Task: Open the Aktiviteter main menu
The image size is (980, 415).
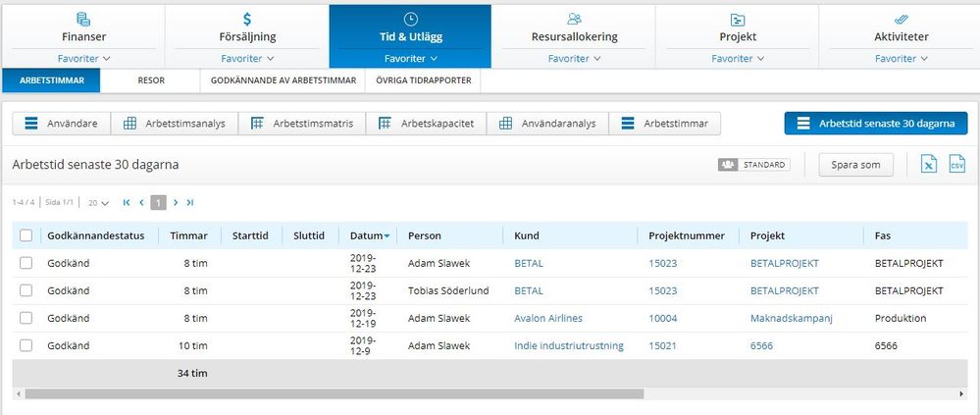Action: pos(902,37)
